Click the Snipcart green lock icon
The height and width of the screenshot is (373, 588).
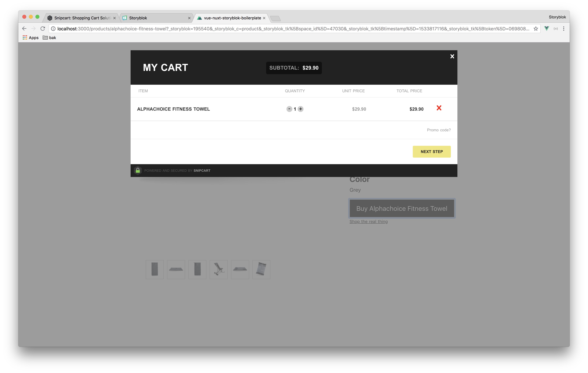point(138,170)
